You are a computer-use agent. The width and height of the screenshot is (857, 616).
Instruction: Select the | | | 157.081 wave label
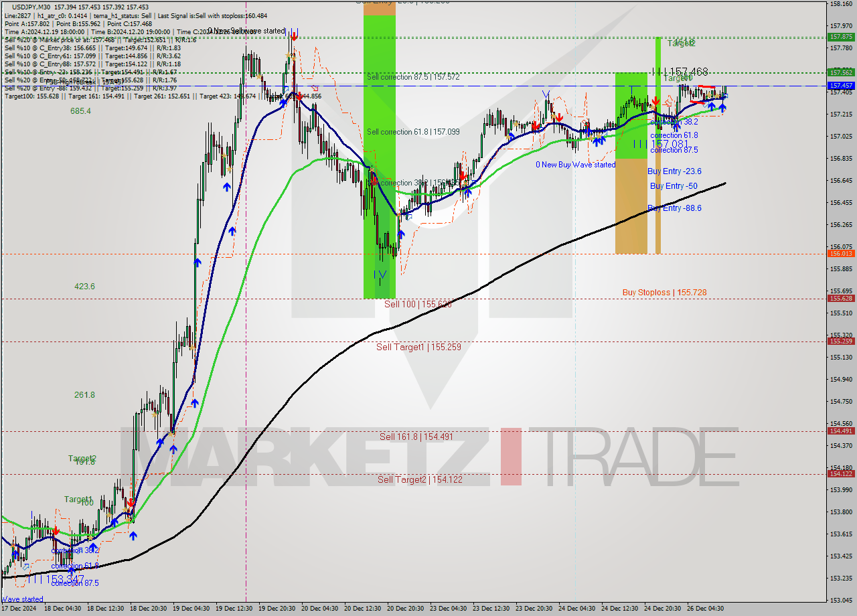tap(660, 144)
